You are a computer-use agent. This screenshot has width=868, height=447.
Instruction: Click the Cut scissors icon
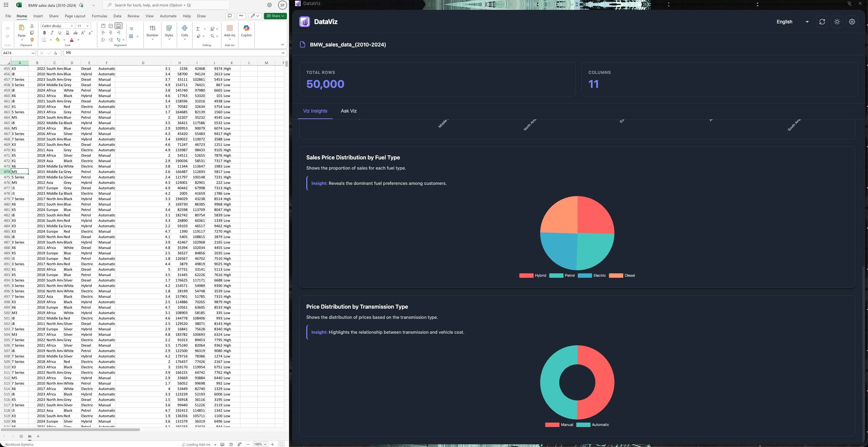[32, 26]
